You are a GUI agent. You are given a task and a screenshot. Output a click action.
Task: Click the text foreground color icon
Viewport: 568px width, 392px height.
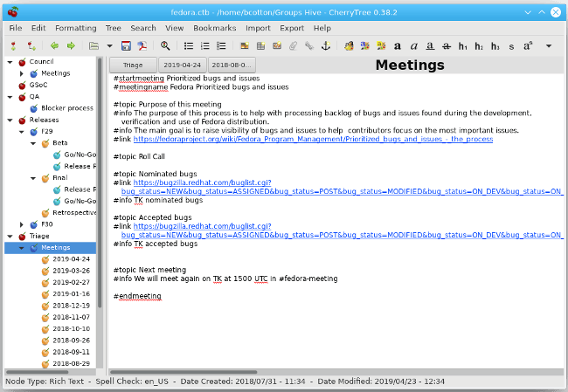[350, 45]
